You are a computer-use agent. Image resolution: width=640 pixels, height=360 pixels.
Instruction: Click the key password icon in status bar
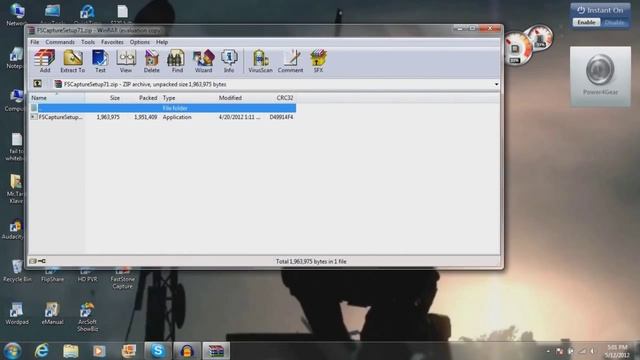[42, 261]
